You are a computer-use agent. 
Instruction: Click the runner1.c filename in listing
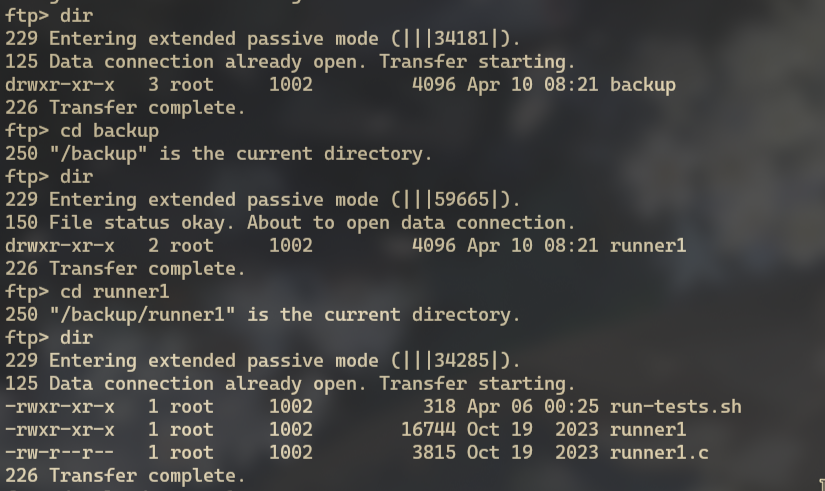(x=659, y=453)
